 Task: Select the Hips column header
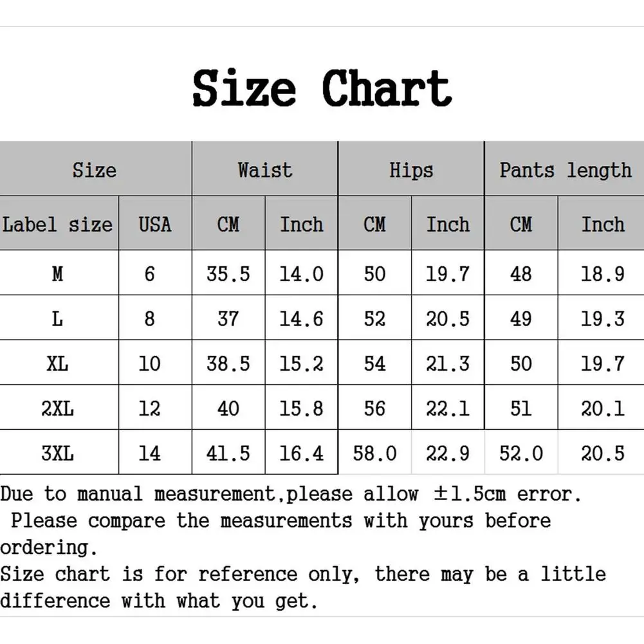pos(411,170)
